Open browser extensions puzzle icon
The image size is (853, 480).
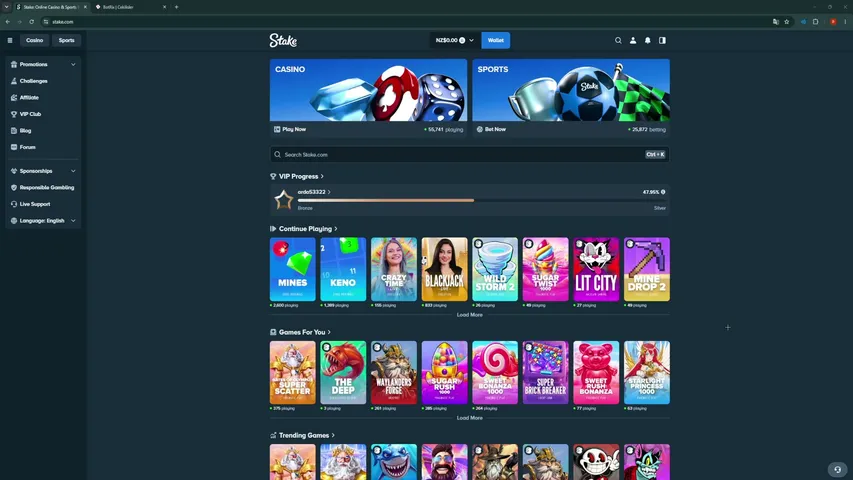coord(815,22)
